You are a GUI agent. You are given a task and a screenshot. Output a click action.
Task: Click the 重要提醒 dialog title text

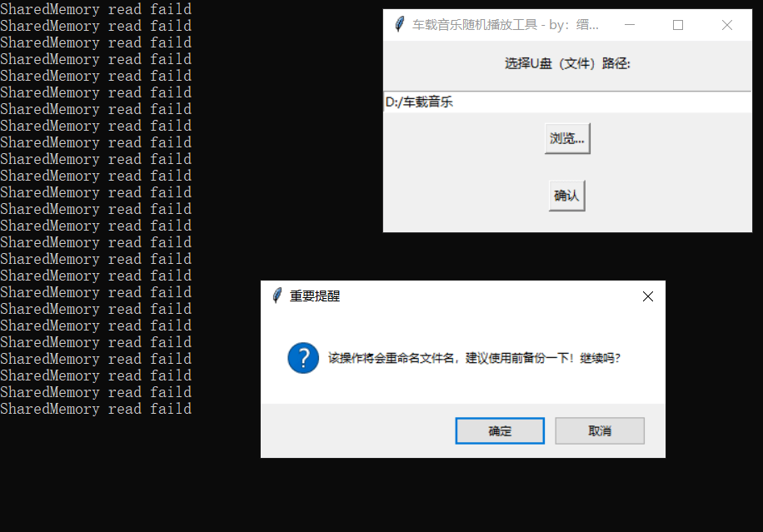[x=315, y=296]
